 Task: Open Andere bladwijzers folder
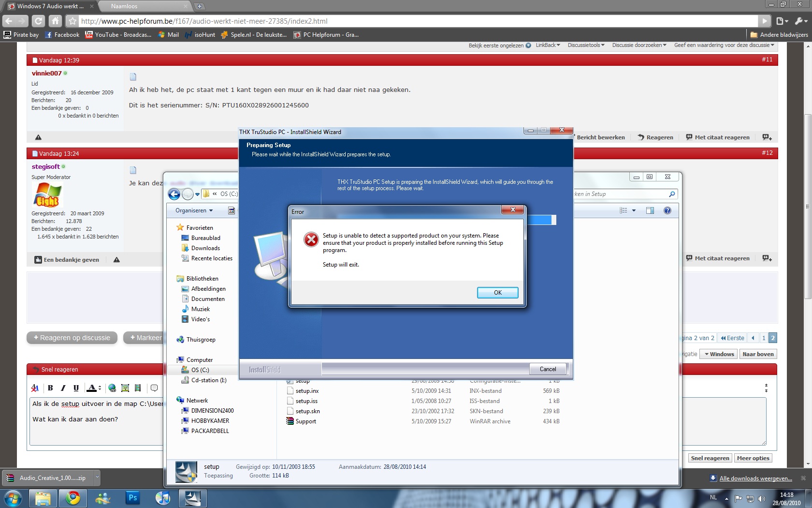[x=779, y=35]
